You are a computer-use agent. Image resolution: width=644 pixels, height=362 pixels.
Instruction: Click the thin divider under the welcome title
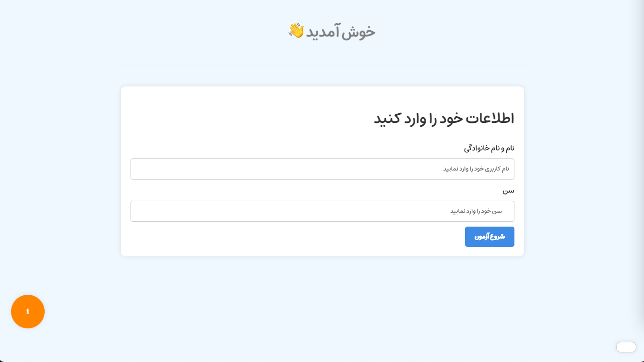pos(322,66)
